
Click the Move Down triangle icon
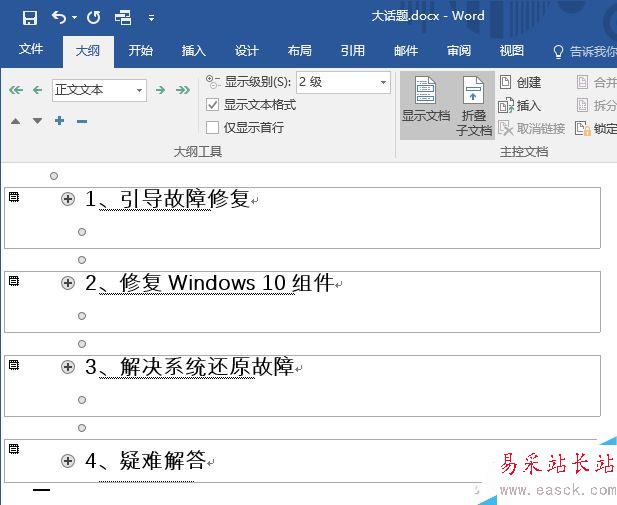coord(37,121)
